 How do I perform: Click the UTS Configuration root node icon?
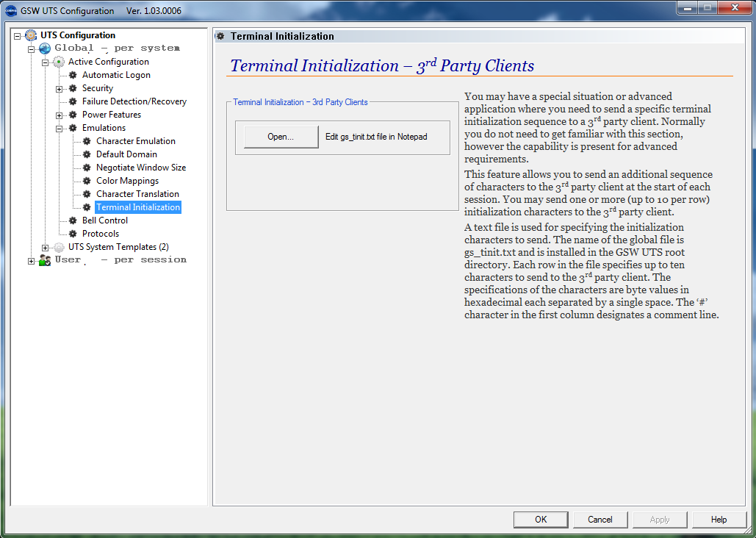click(x=31, y=35)
